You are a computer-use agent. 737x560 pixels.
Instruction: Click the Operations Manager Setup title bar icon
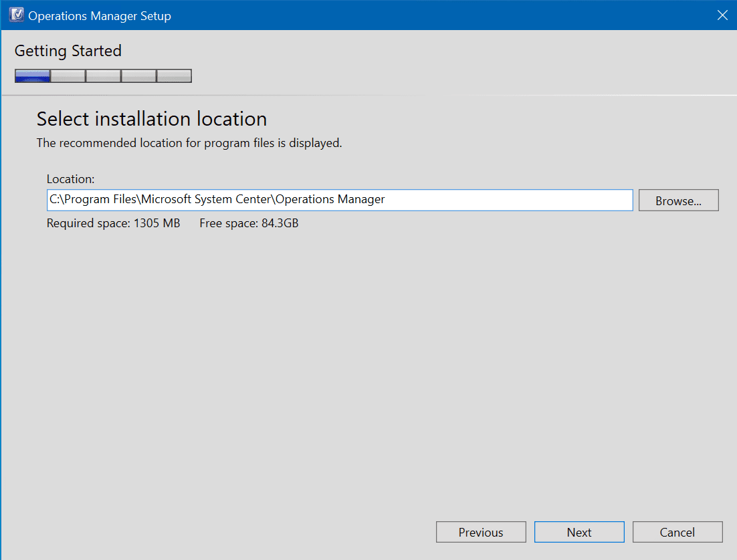[16, 14]
